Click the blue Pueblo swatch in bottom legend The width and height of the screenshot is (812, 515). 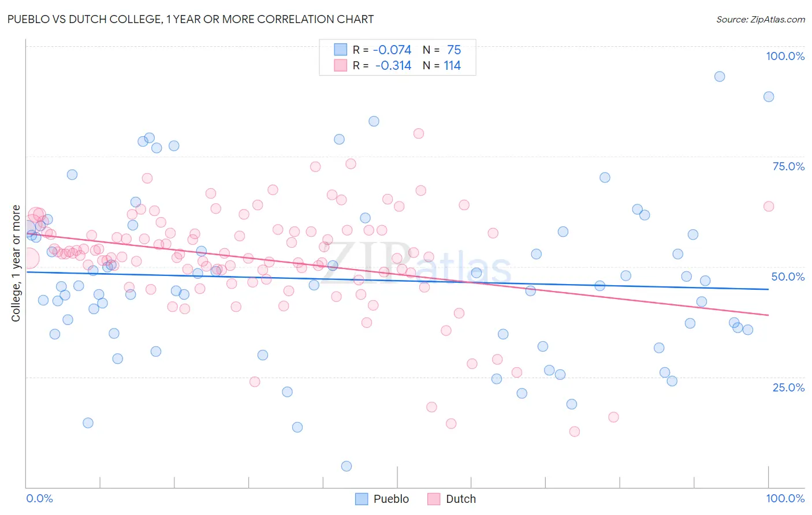362,499
